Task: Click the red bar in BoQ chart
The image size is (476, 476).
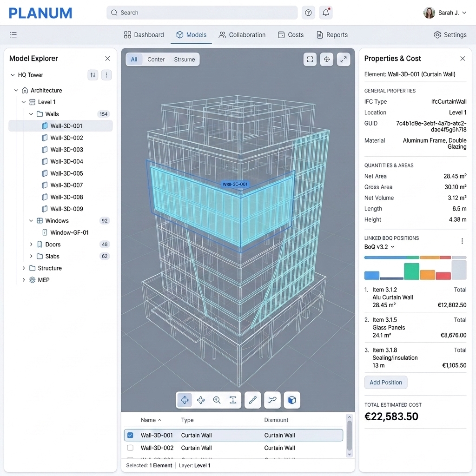Action: (x=443, y=276)
